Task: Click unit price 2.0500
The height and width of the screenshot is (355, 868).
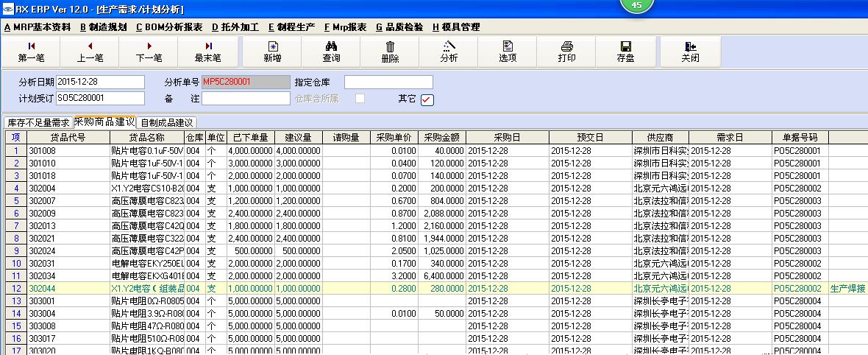Action: [404, 250]
